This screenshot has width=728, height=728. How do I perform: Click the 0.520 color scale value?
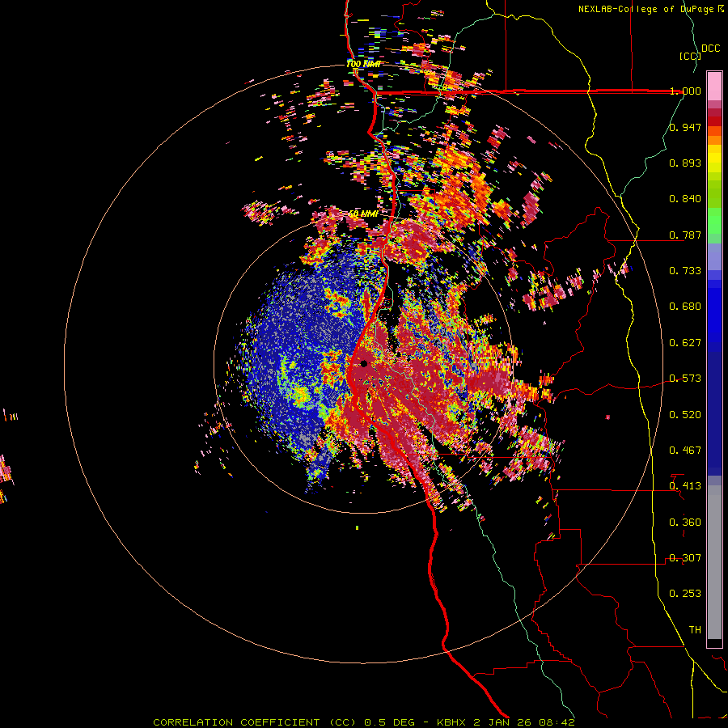[685, 415]
